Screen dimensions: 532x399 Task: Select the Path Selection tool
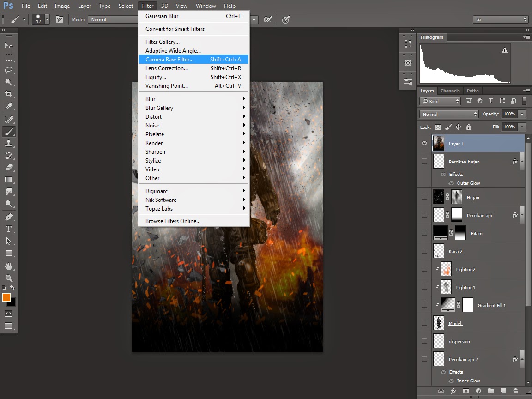click(9, 241)
